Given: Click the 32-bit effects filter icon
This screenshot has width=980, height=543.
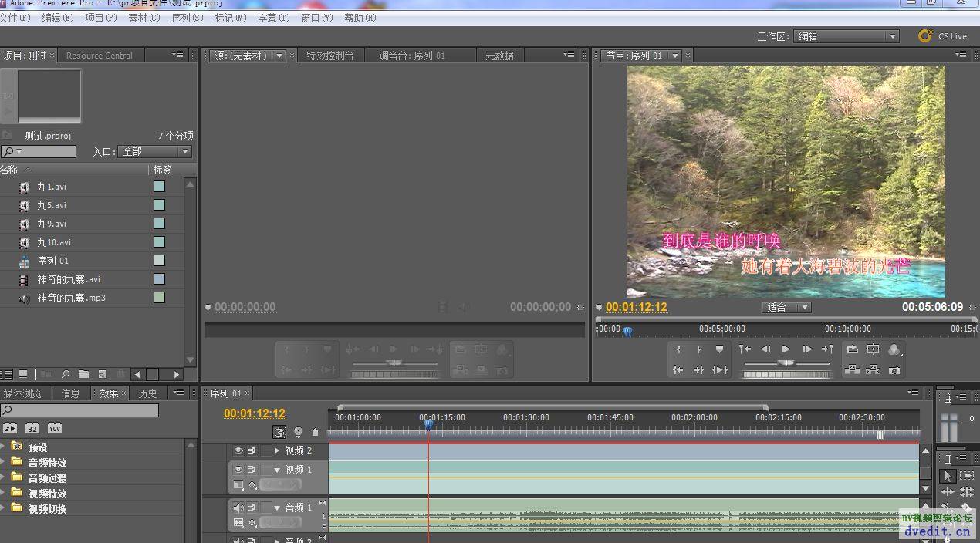Looking at the screenshot, I should pos(32,429).
